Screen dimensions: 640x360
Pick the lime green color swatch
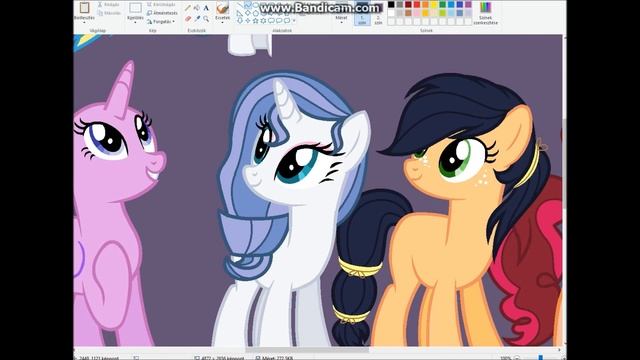pyautogui.click(x=442, y=13)
